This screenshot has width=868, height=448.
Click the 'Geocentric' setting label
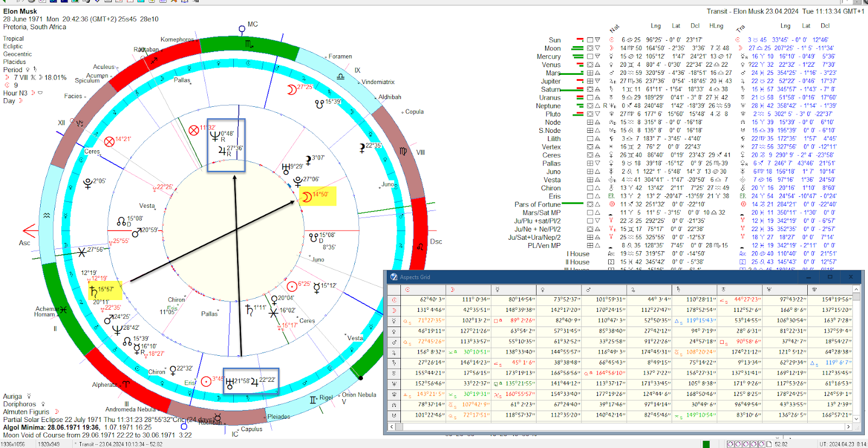point(17,54)
